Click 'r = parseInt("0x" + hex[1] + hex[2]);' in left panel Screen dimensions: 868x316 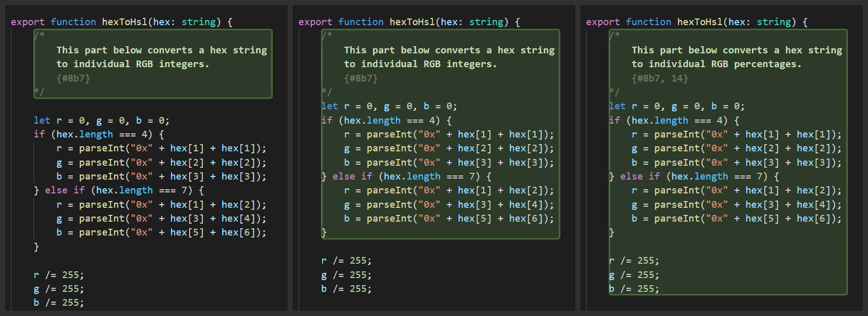pyautogui.click(x=162, y=205)
